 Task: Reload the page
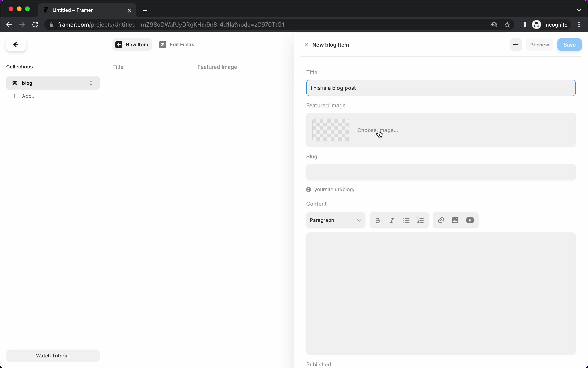click(35, 25)
